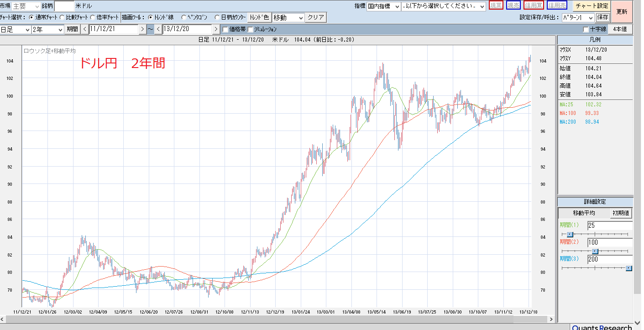Enable the 価格帯 checkbox
This screenshot has width=644, height=330.
click(x=225, y=30)
